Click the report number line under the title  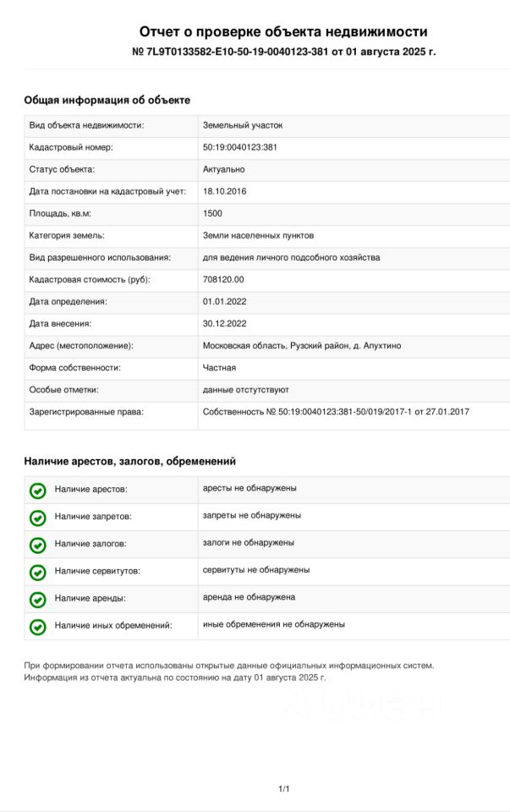(283, 52)
